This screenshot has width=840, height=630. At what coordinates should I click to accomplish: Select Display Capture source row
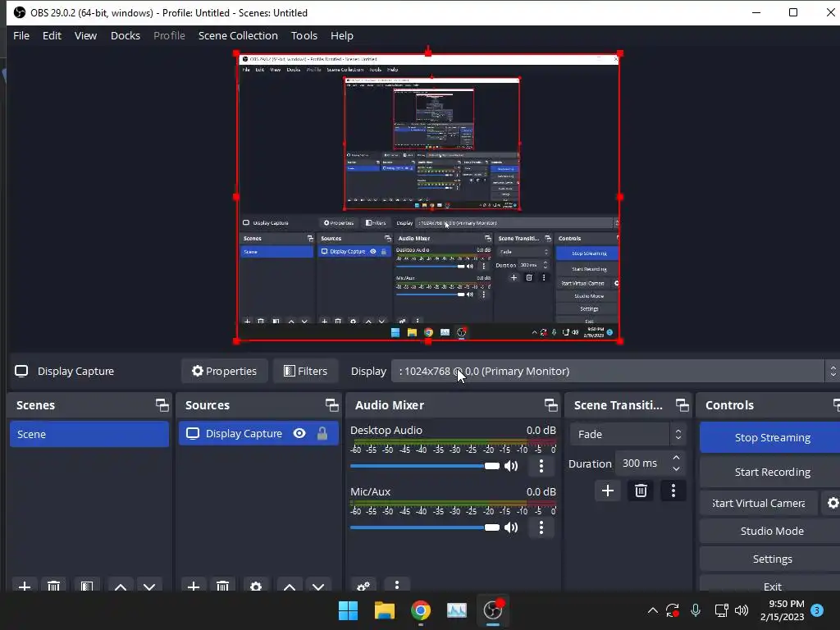[x=258, y=433]
